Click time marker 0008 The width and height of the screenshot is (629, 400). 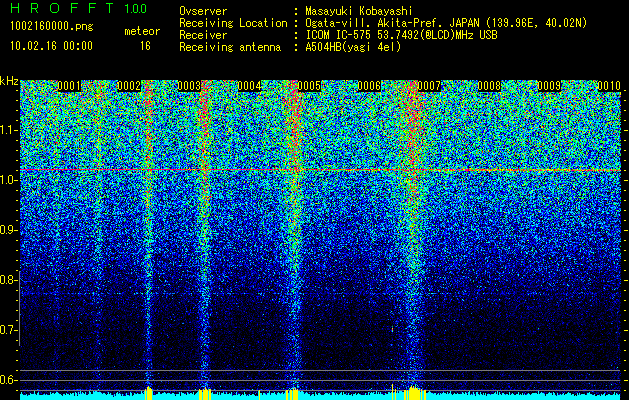click(x=489, y=86)
